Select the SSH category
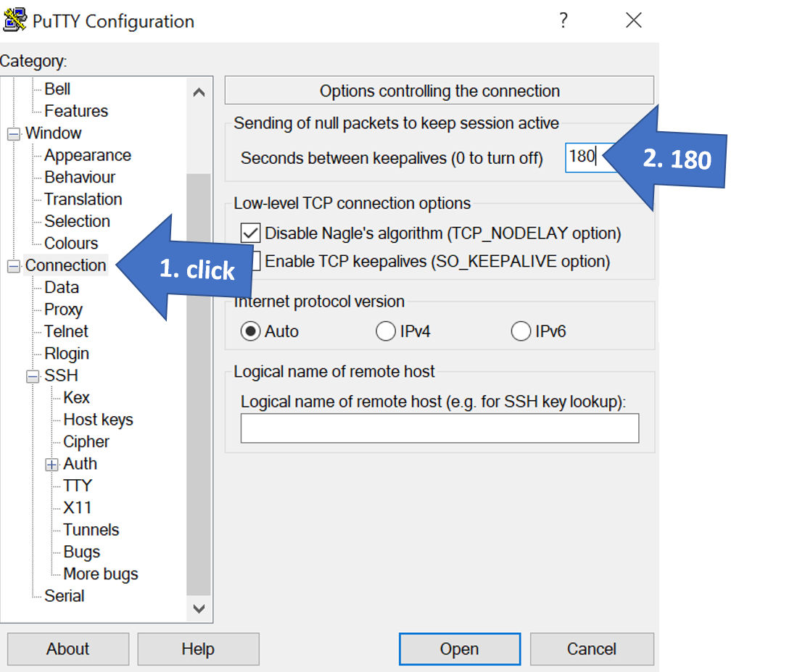The width and height of the screenshot is (805, 672). tap(61, 376)
